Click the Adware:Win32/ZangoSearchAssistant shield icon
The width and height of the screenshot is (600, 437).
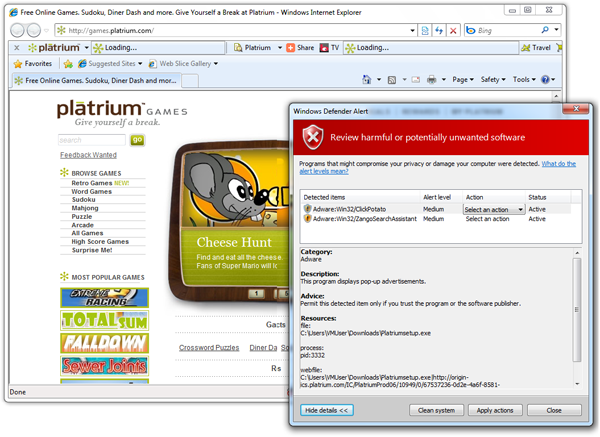click(307, 218)
